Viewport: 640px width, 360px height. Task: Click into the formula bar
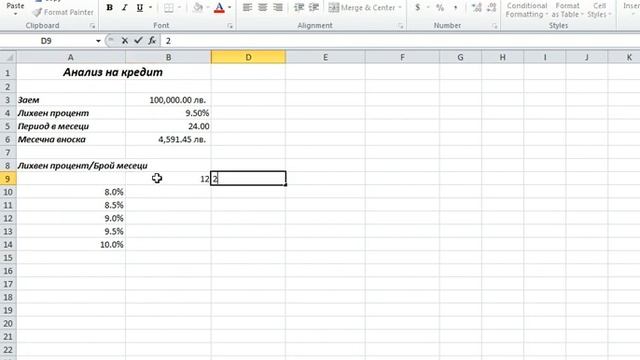tap(400, 41)
